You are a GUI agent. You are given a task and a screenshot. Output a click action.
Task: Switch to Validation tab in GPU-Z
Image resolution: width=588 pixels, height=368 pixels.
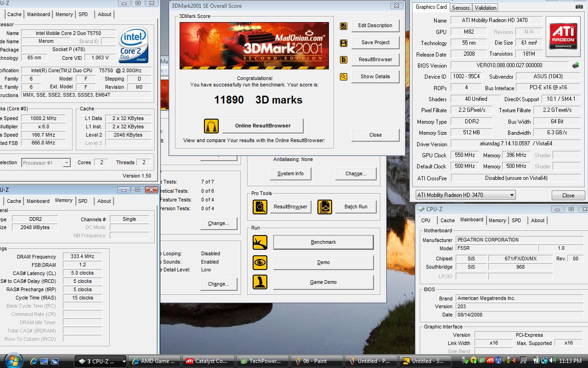(x=486, y=8)
